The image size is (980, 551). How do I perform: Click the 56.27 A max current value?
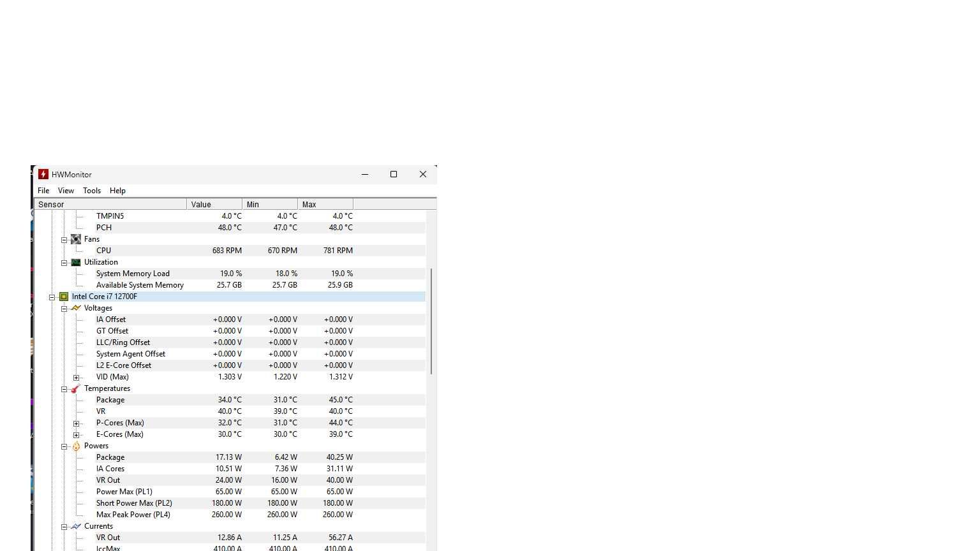340,538
